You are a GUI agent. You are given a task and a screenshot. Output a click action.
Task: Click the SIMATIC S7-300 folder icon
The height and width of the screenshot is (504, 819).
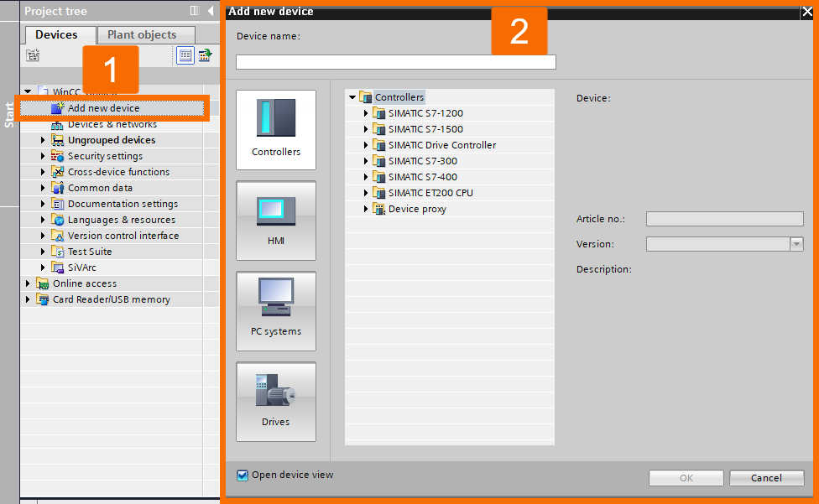coord(378,161)
